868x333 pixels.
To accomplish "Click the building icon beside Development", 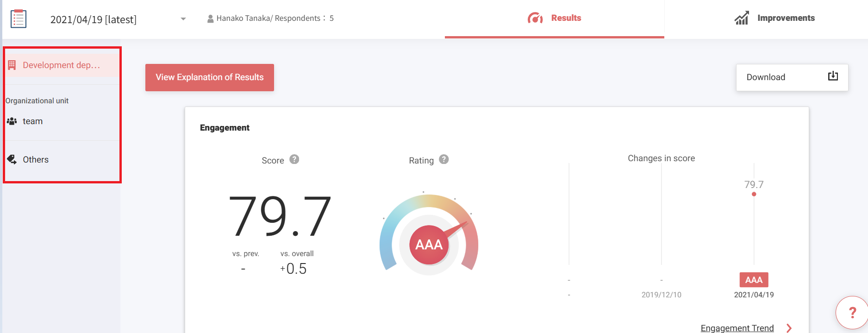I will coord(12,65).
